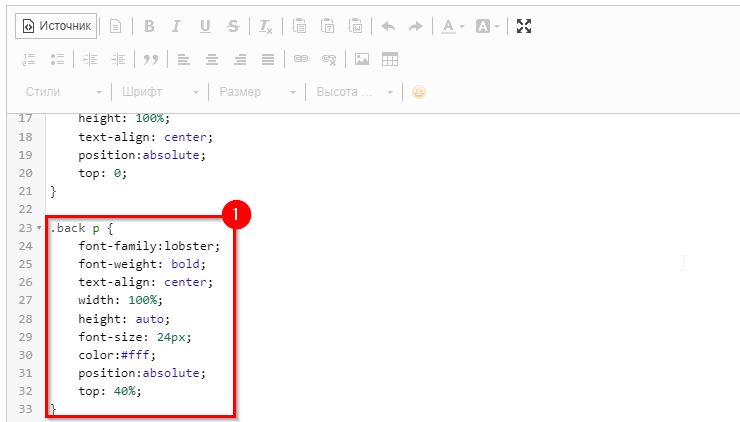Click the undo arrow icon

coord(388,26)
